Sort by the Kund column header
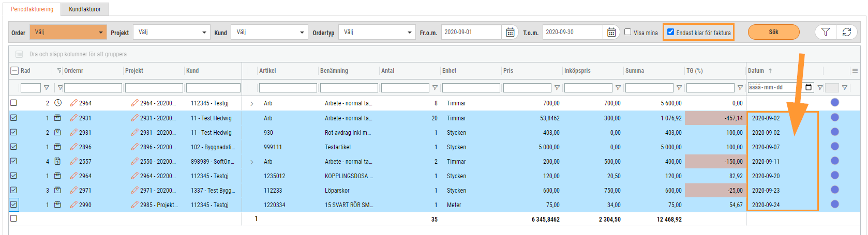This screenshot has width=868, height=235. [192, 71]
